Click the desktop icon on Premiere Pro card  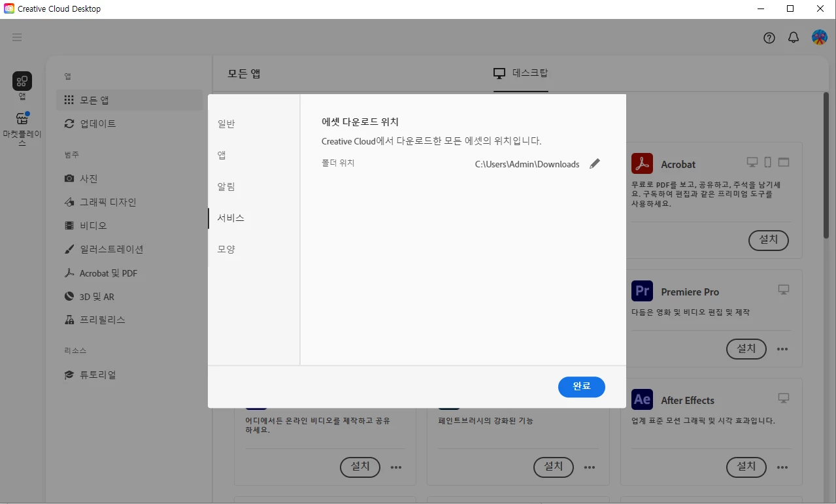(784, 290)
